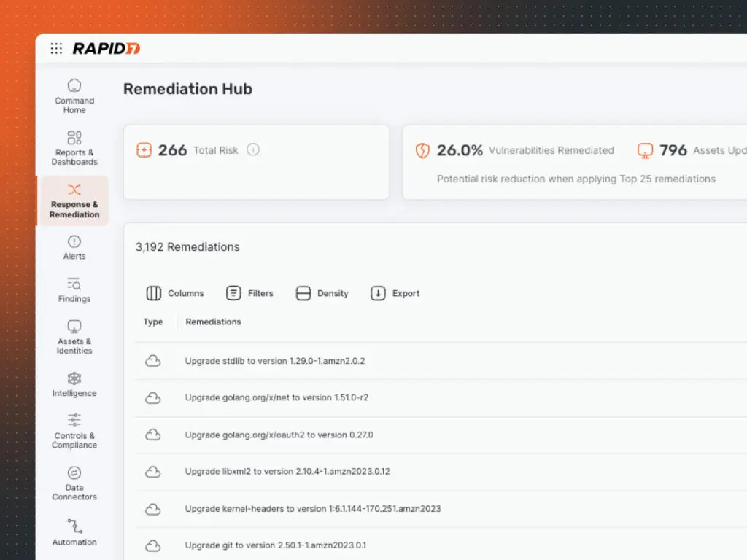
Task: Open Assets & Identities
Action: (x=74, y=337)
